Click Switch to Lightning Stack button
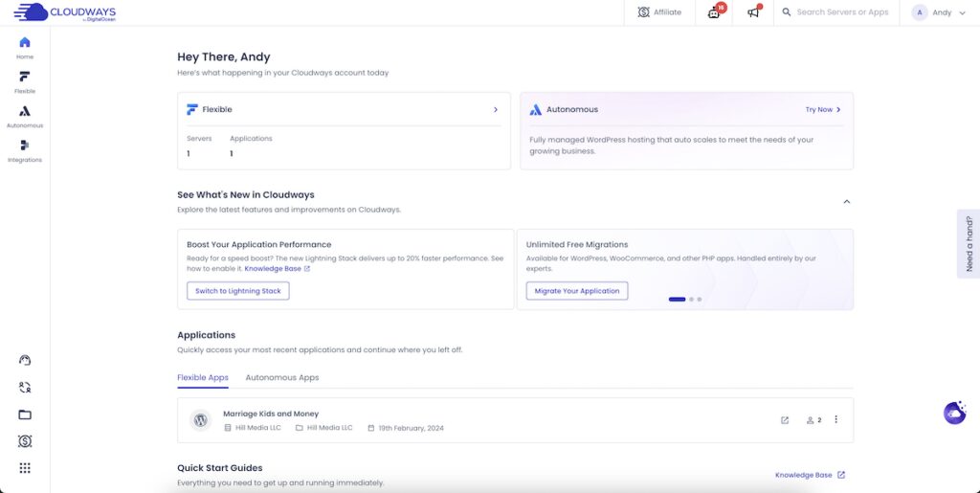Viewport: 980px width, 493px height. 238,291
